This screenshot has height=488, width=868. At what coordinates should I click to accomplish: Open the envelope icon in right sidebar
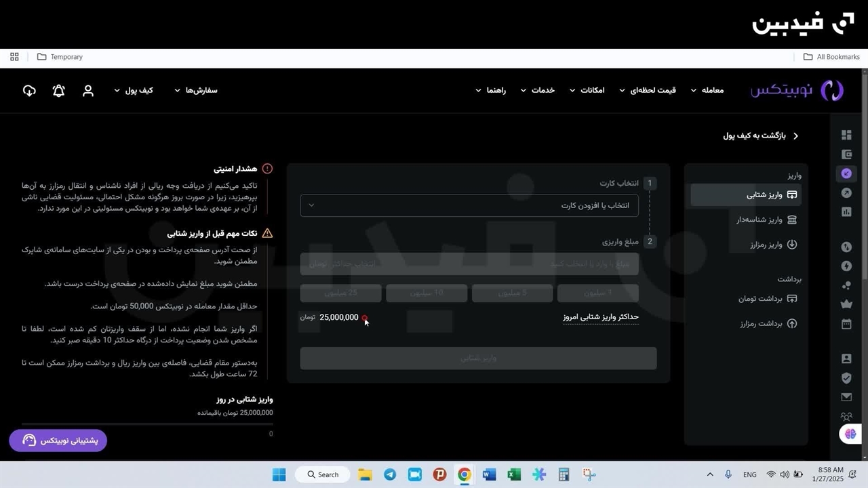846,397
